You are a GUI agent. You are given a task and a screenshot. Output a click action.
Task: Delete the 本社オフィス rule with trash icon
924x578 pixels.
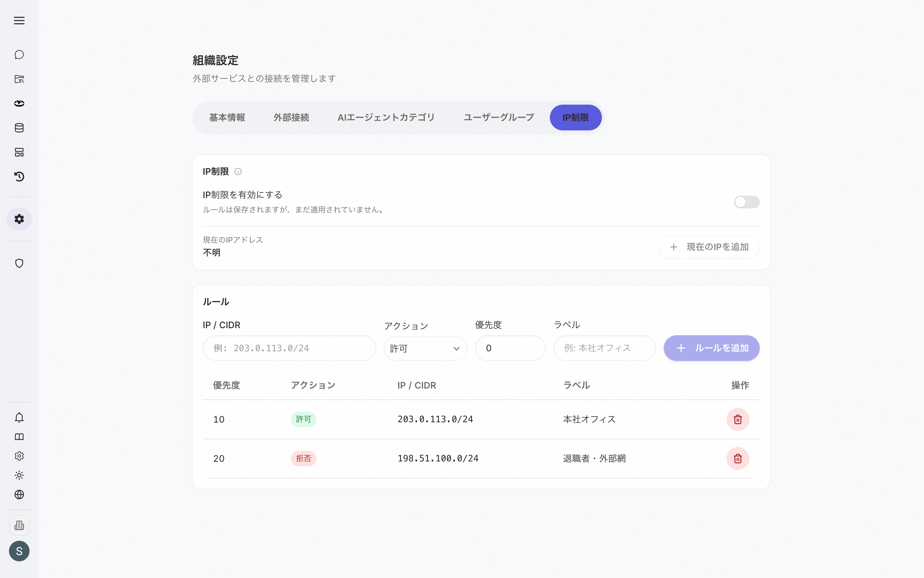coord(738,419)
